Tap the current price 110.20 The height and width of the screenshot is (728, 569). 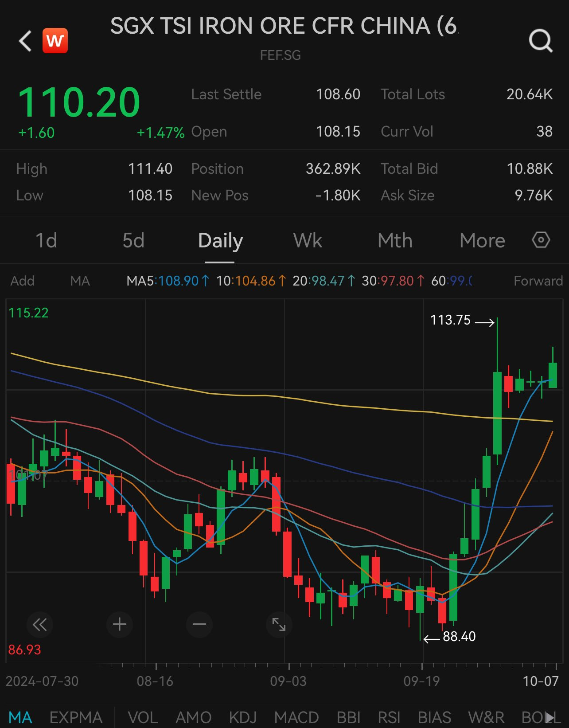(x=79, y=102)
